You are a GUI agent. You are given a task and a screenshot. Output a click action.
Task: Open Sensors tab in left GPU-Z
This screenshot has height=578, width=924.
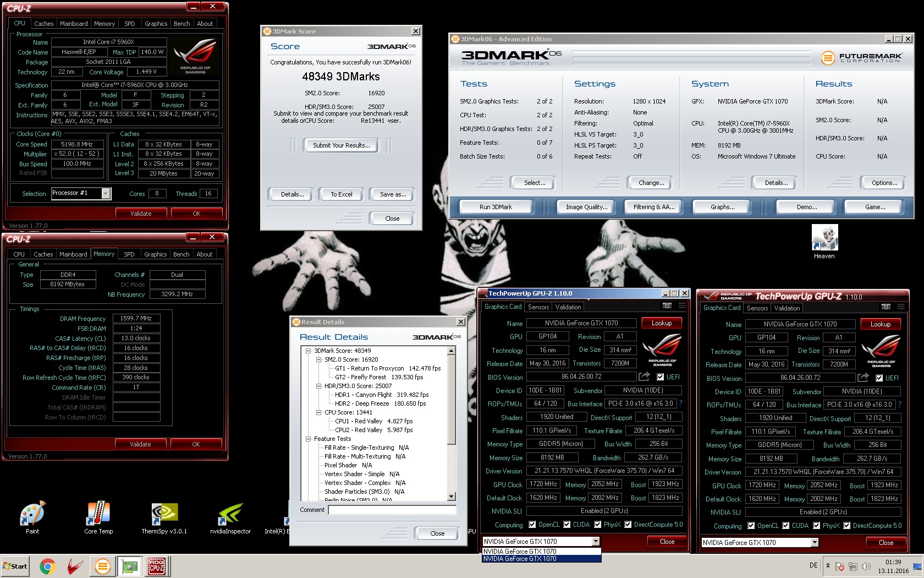pyautogui.click(x=538, y=307)
